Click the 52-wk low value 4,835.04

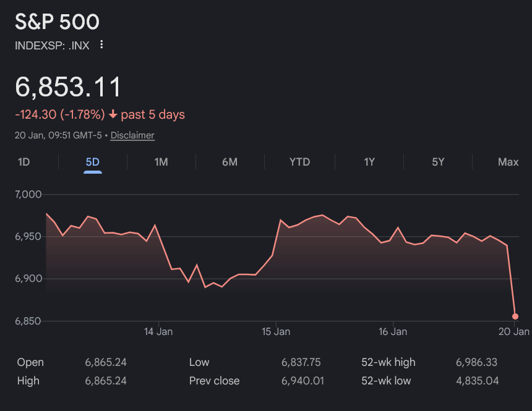[x=478, y=381]
